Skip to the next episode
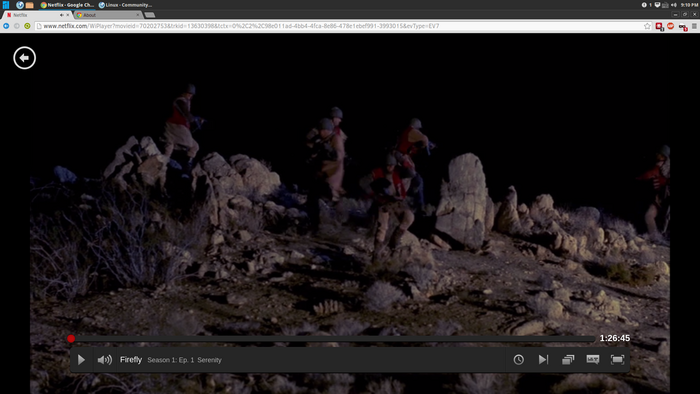Viewport: 700px width, 394px height. pyautogui.click(x=543, y=360)
